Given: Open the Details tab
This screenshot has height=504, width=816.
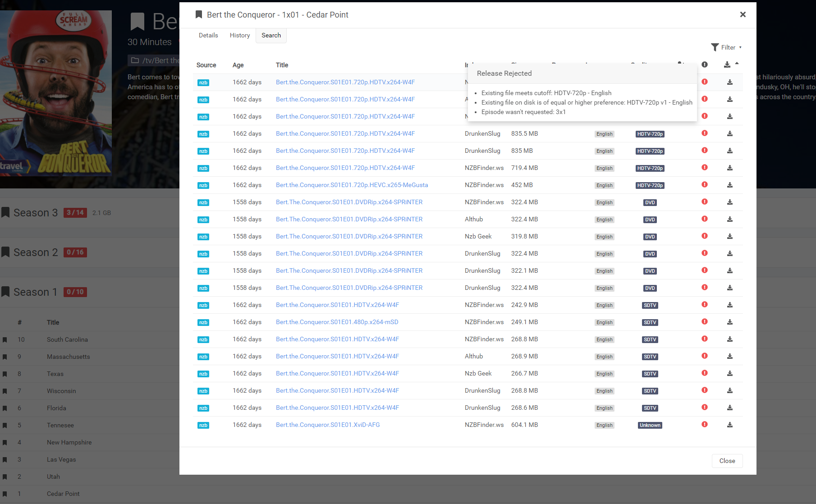Looking at the screenshot, I should pyautogui.click(x=208, y=35).
